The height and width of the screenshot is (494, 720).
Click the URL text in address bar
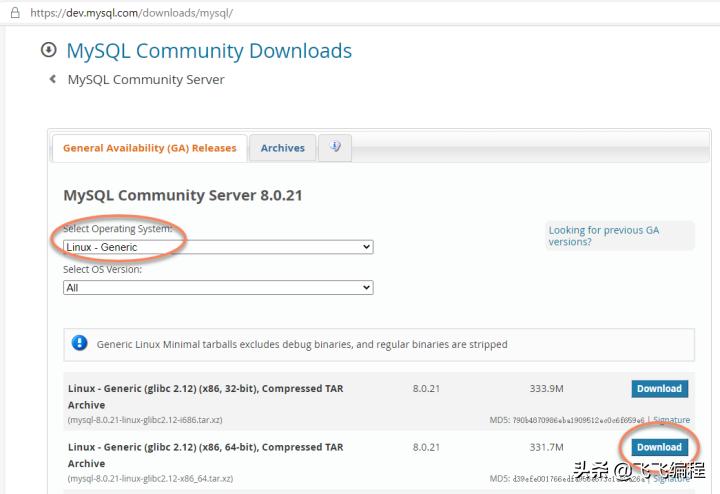[131, 13]
